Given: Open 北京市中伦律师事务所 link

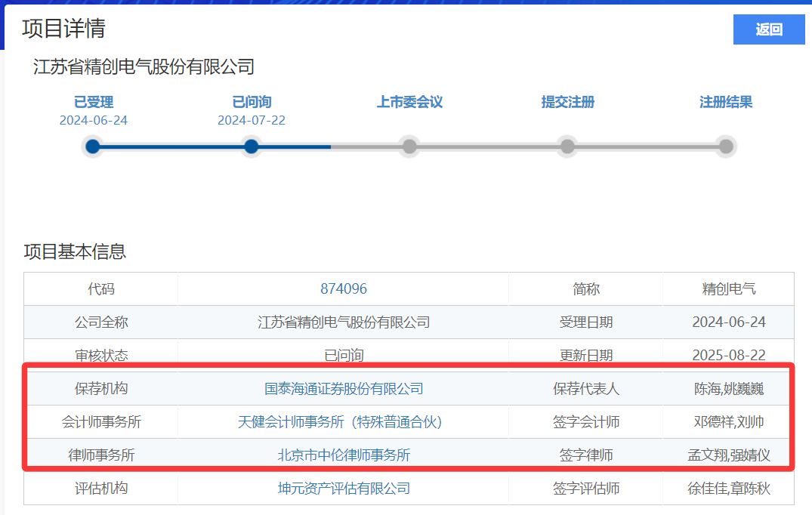Looking at the screenshot, I should coord(344,455).
